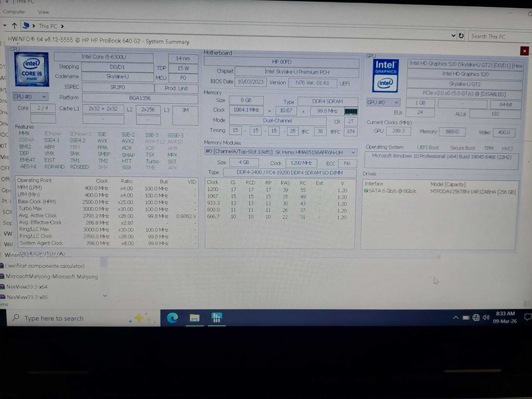Select MicrosoftMahjong-Microsoft Mahjong item in Explorer

51,276
